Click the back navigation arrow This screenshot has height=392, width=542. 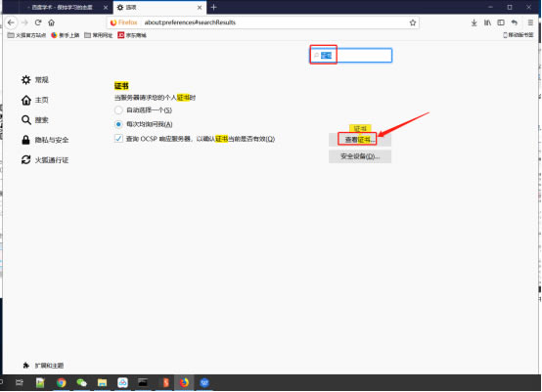coord(11,22)
